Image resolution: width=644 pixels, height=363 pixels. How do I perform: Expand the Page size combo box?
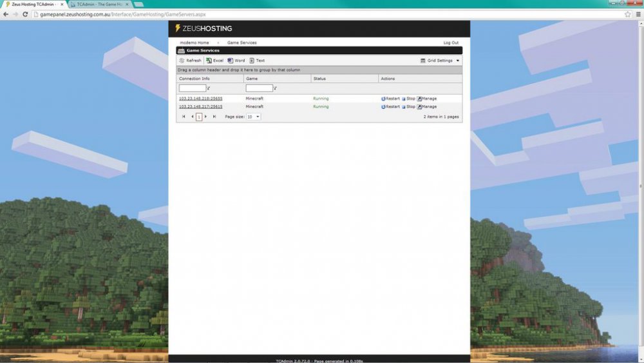point(258,117)
